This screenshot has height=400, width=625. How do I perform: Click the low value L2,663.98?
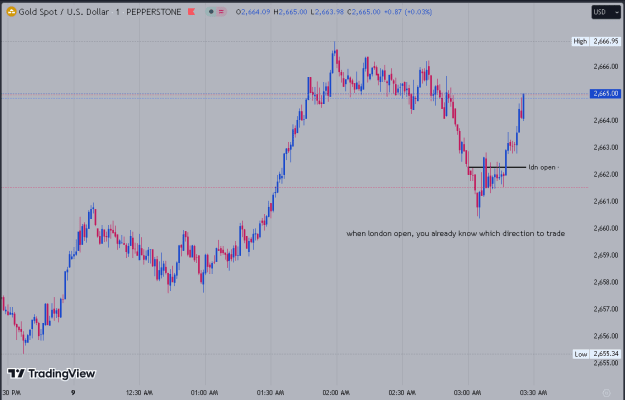(x=327, y=12)
